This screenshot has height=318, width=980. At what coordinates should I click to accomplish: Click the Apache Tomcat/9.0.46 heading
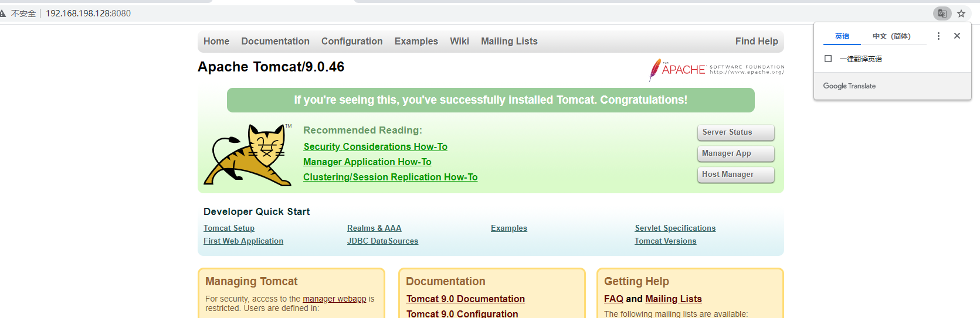tap(271, 67)
